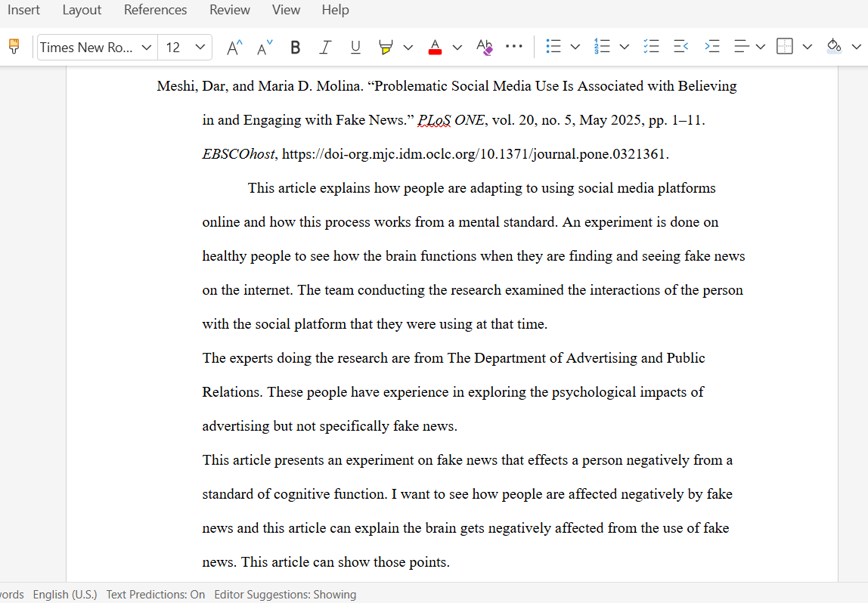Click the misspelled word PLoS

tap(434, 120)
